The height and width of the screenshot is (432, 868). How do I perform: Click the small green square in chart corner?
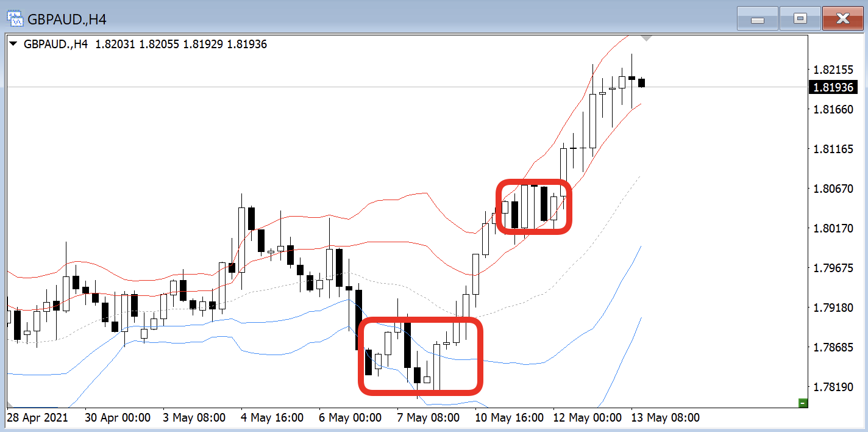coord(803,402)
